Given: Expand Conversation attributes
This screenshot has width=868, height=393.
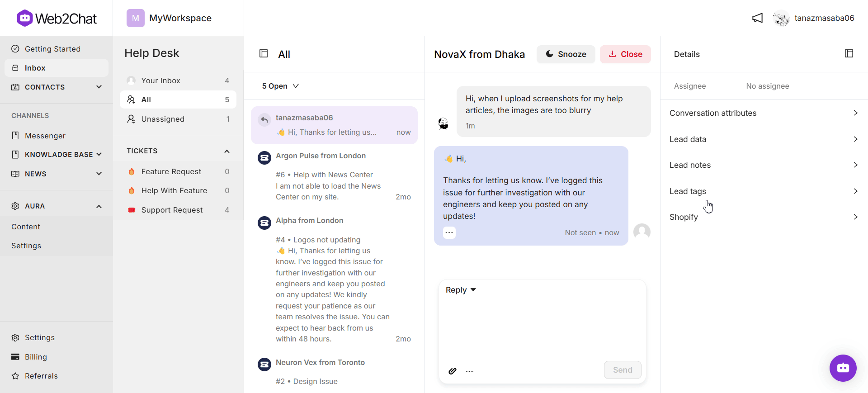Looking at the screenshot, I should pos(764,113).
